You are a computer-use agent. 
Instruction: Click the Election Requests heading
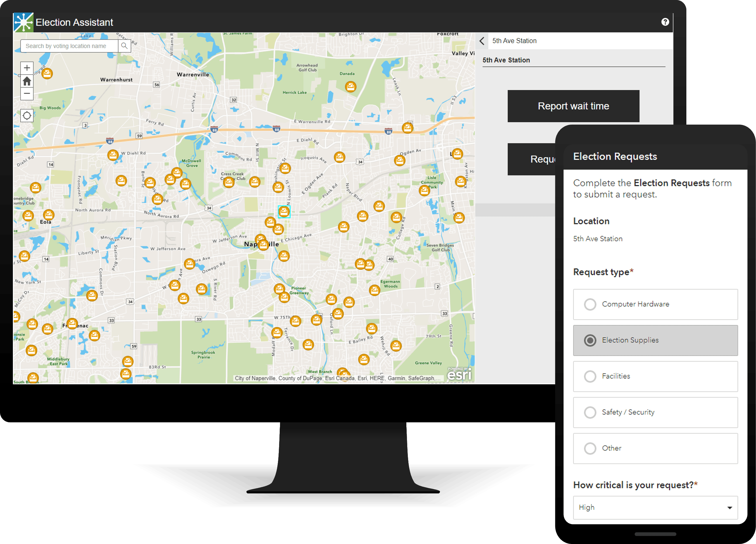(x=615, y=156)
